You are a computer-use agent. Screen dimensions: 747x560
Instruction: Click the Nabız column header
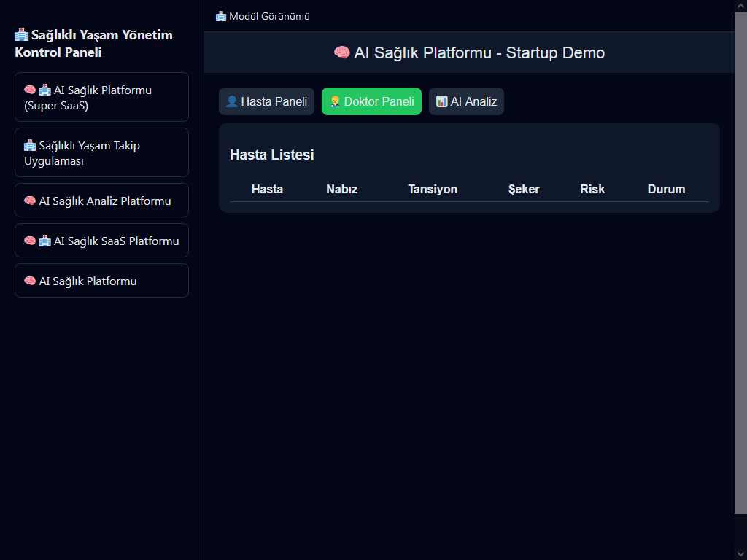tap(341, 189)
